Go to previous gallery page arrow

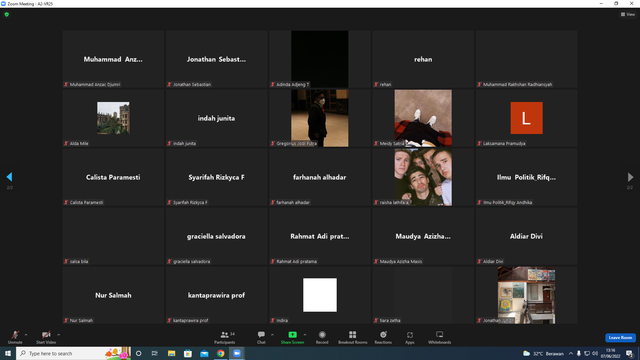[9, 177]
